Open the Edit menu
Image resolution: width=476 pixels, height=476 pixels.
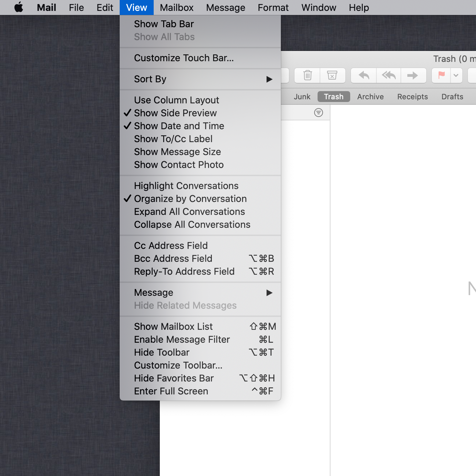[x=105, y=7]
